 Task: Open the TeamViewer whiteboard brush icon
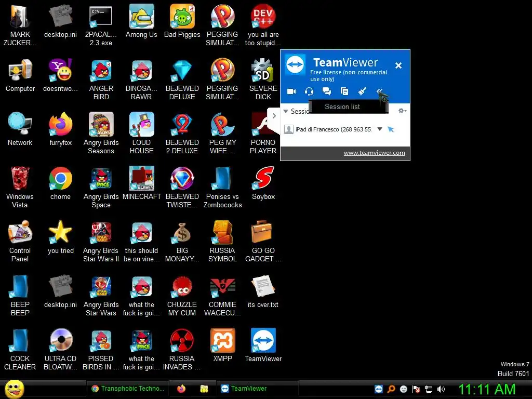362,91
